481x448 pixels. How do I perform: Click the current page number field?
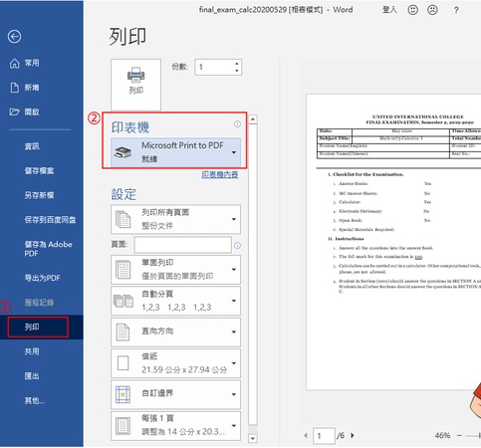click(324, 435)
